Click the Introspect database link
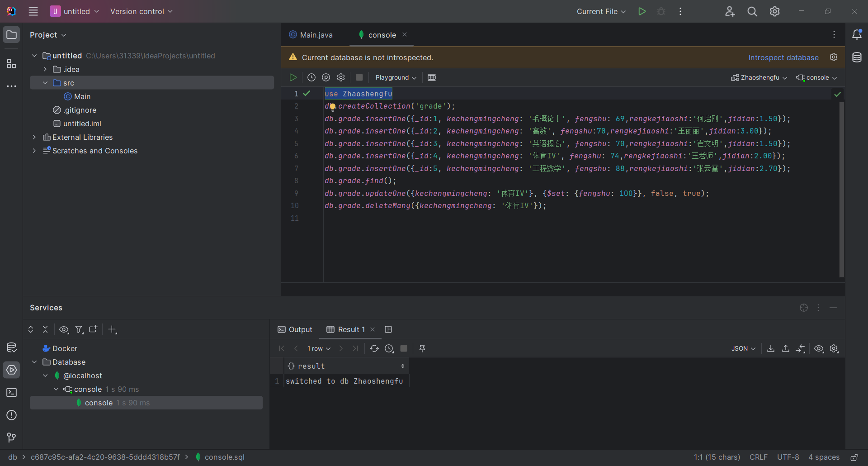The height and width of the screenshot is (466, 868). point(783,57)
